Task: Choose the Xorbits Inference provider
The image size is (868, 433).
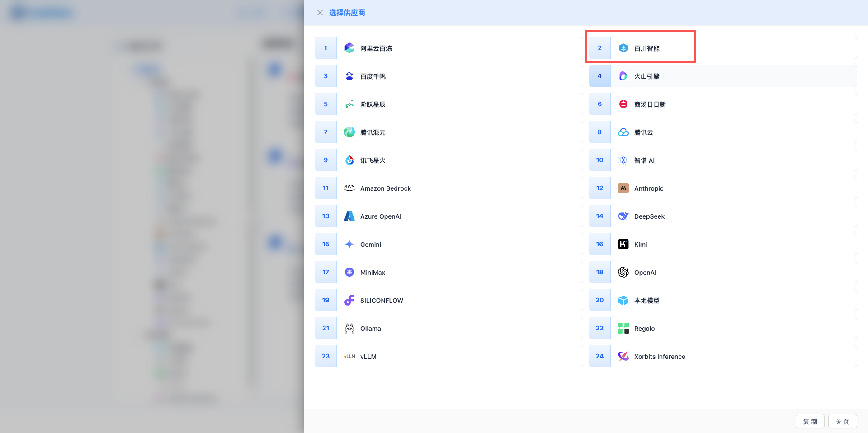Action: (659, 357)
